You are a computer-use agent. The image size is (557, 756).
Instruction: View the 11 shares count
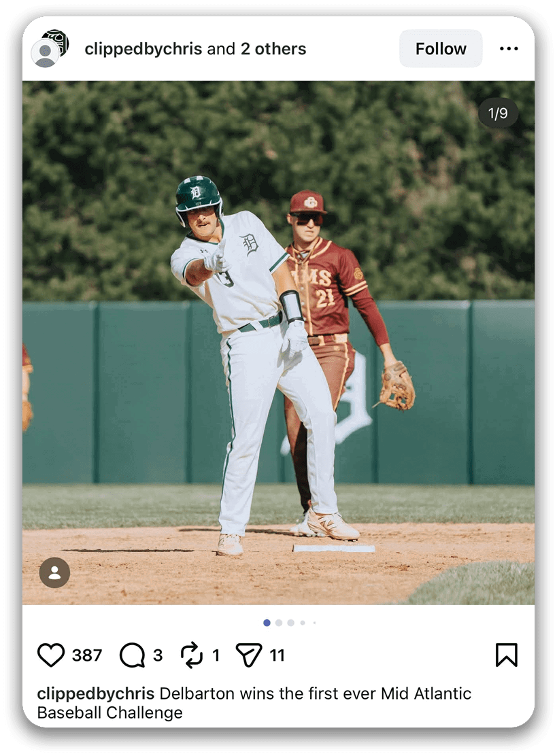pyautogui.click(x=277, y=655)
